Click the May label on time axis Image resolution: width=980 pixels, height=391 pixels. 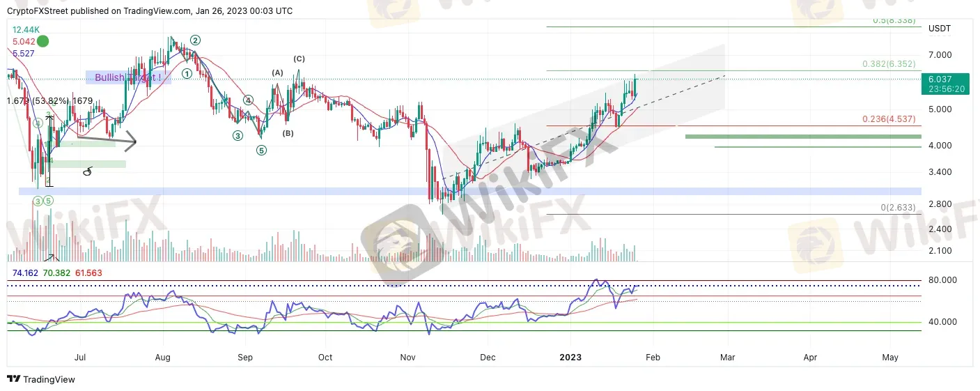click(x=890, y=358)
